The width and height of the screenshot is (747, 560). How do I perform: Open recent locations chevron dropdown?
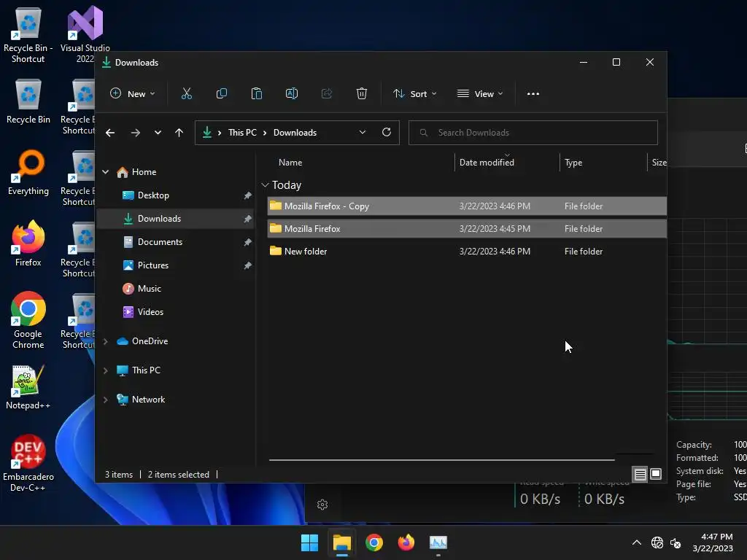(158, 133)
